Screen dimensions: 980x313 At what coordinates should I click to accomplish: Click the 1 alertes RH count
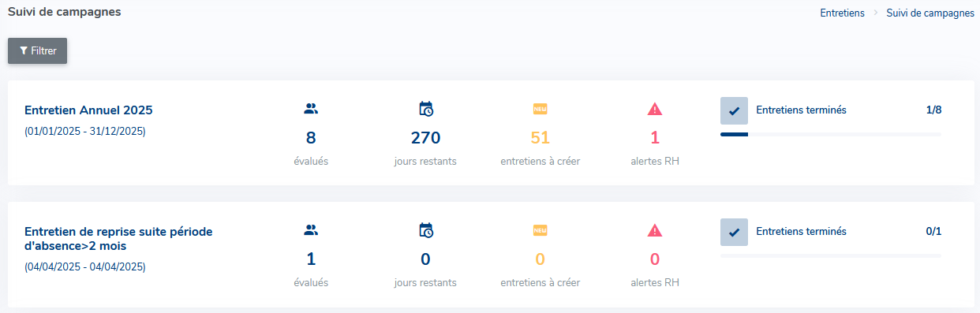click(x=655, y=138)
